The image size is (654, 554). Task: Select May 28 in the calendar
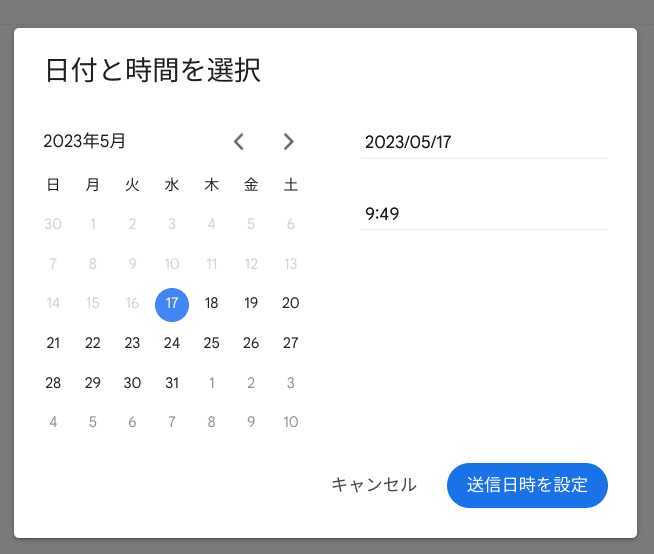[x=53, y=383]
